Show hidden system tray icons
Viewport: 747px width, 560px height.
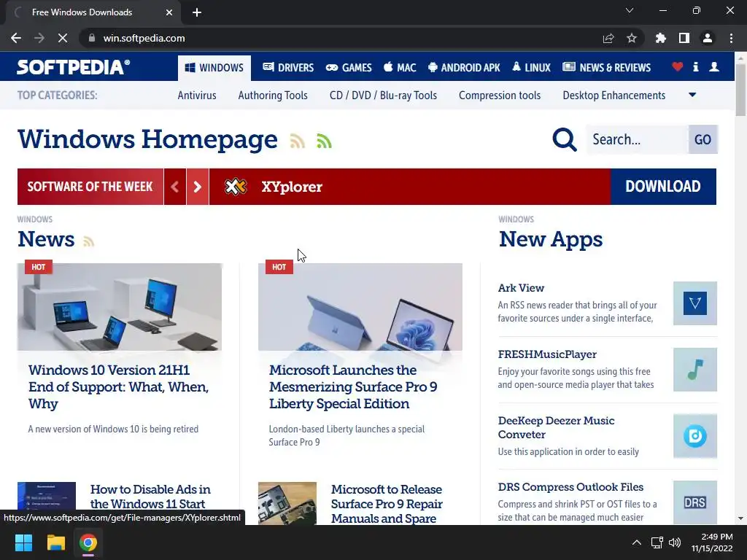pyautogui.click(x=636, y=542)
